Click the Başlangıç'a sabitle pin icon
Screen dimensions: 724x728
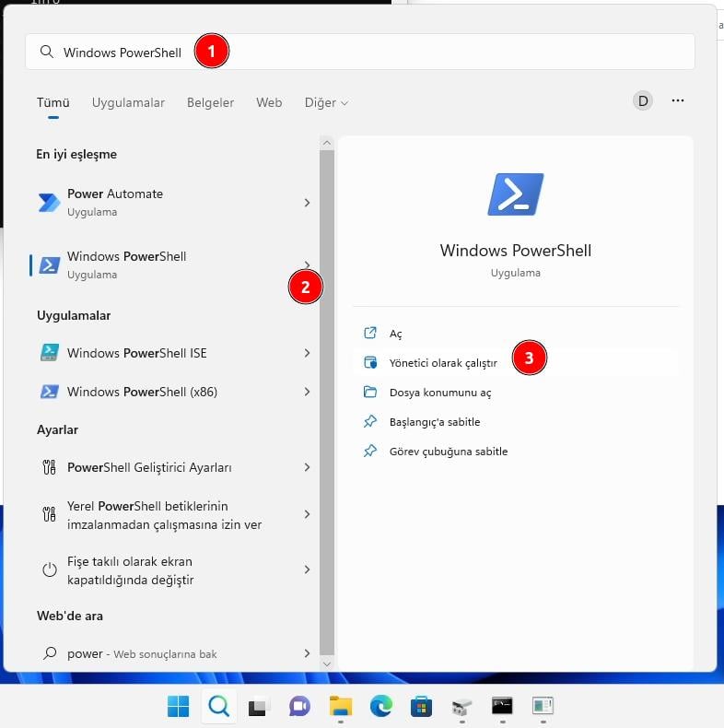(x=370, y=421)
